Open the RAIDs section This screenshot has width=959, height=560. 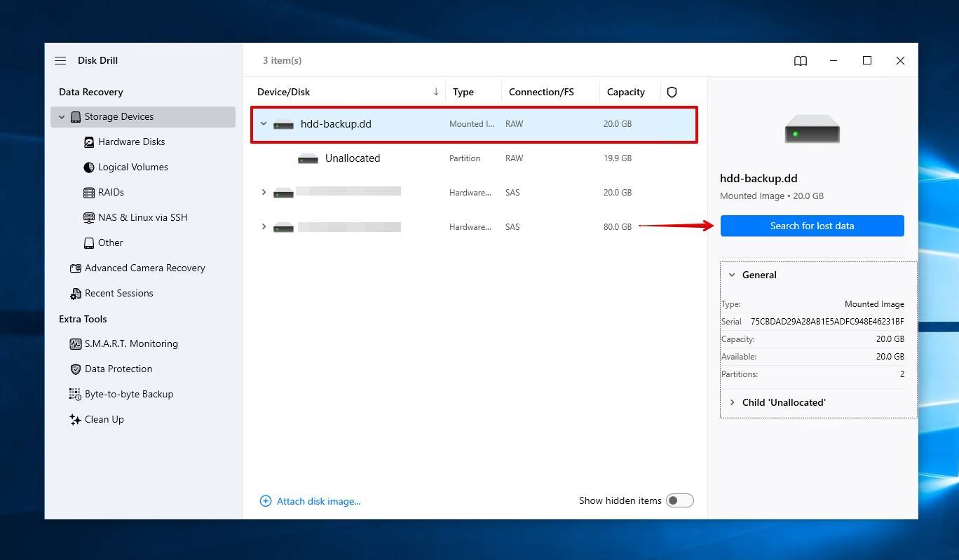[111, 192]
